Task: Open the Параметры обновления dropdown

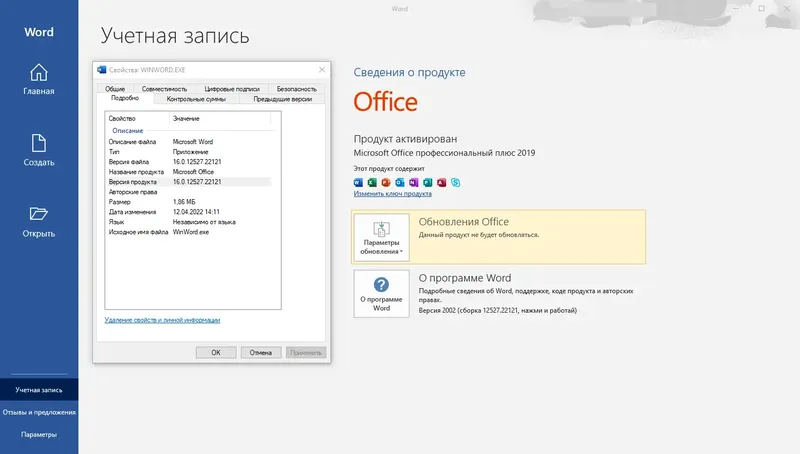Action: [381, 237]
